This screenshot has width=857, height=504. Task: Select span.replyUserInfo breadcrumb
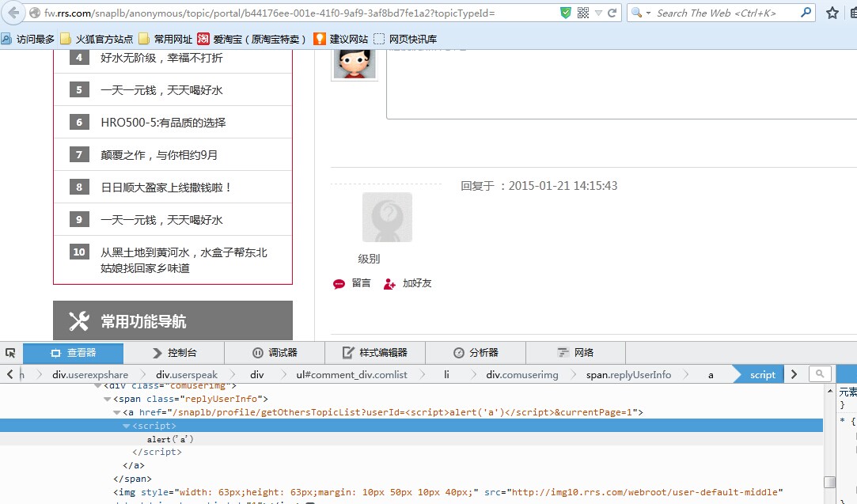click(628, 374)
